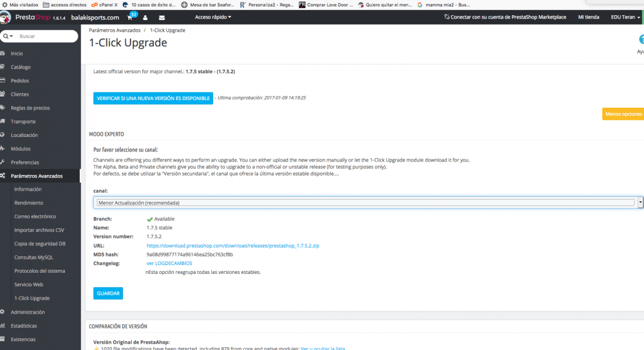Viewport: 644px width, 350px height.
Task: Open the Ayuda help icon
Action: pos(641,39)
